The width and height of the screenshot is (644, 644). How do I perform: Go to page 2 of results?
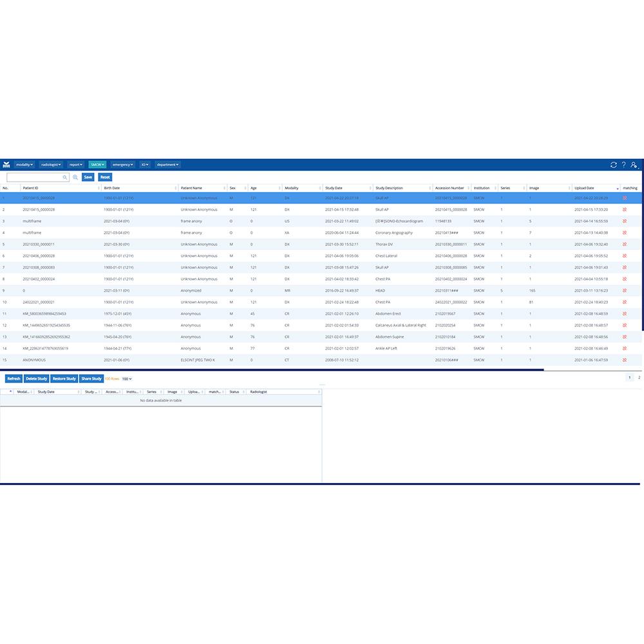639,377
